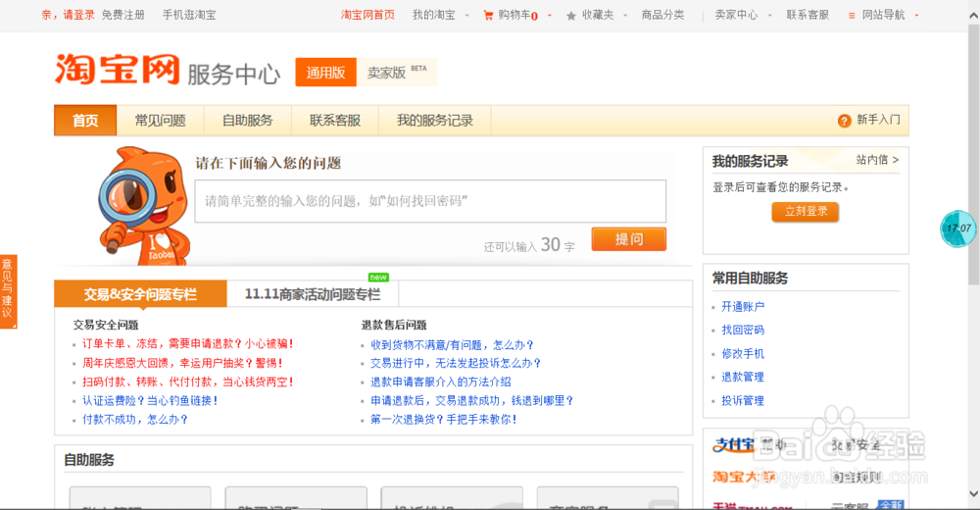Open 付款不成功，怎么办 link
This screenshot has width=980, height=510.
coord(135,419)
